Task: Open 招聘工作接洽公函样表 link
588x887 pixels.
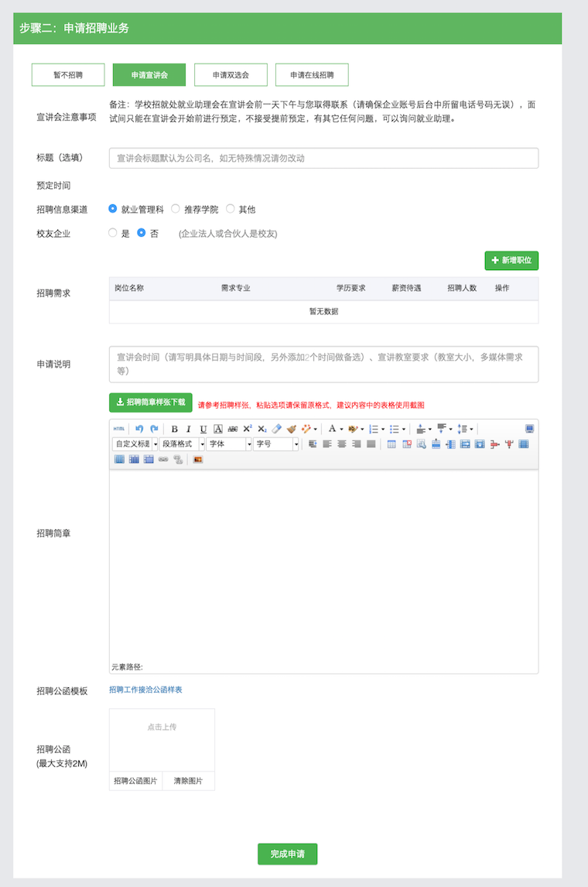Action: click(x=145, y=690)
